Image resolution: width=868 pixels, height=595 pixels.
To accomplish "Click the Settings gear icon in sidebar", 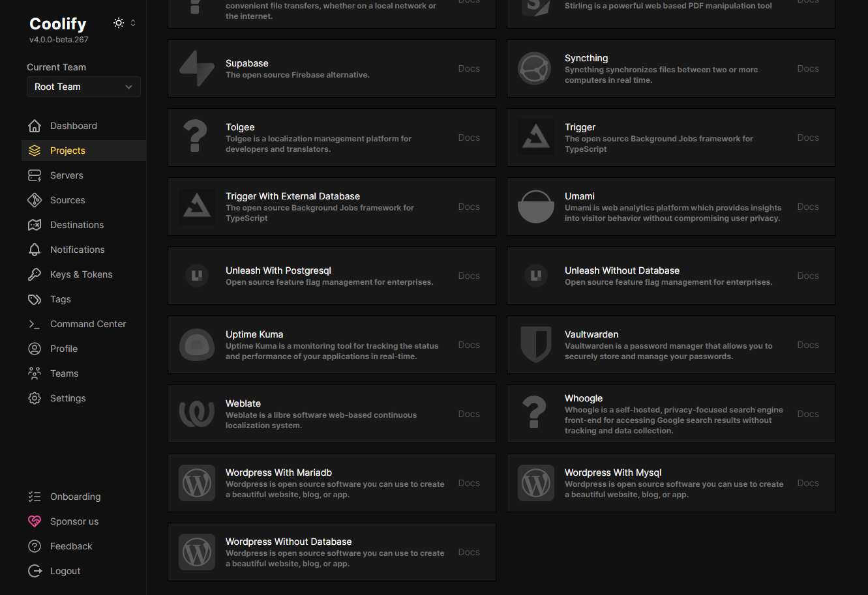I will pos(35,398).
